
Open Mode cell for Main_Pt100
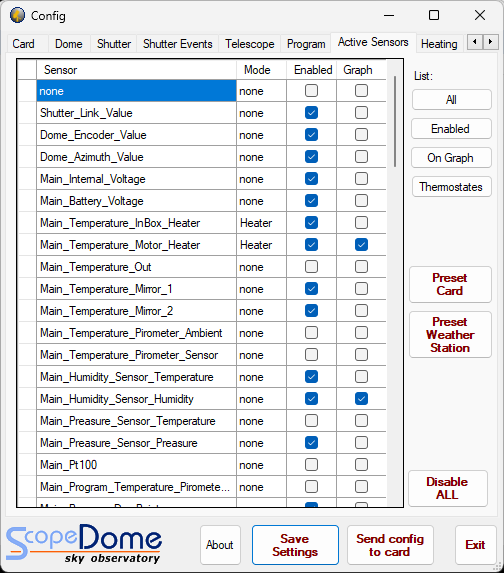(x=261, y=464)
